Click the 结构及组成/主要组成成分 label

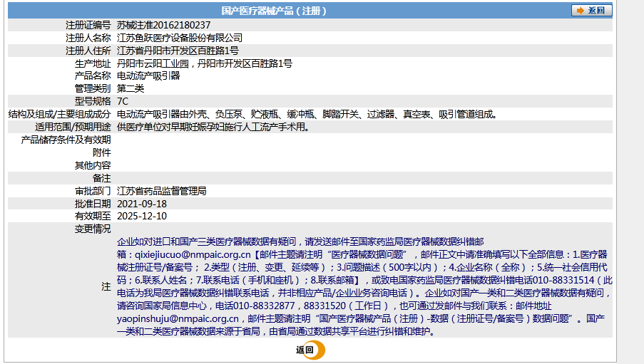click(x=60, y=115)
